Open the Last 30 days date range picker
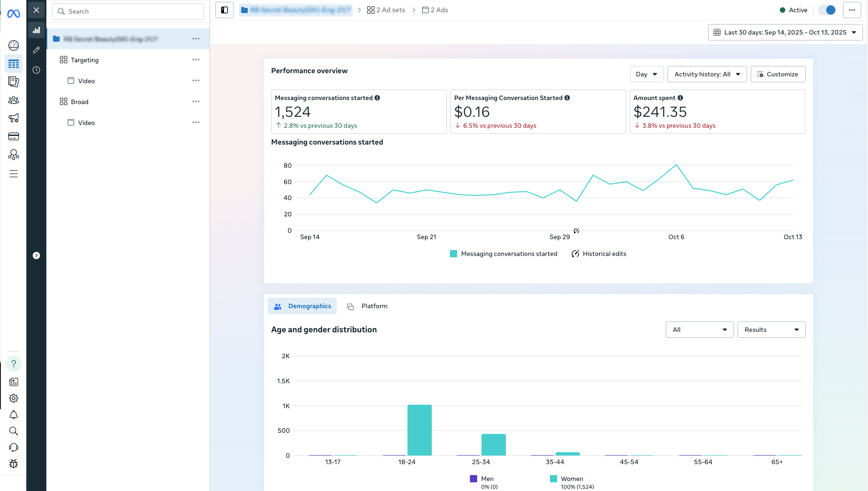Image resolution: width=868 pixels, height=491 pixels. pos(785,32)
